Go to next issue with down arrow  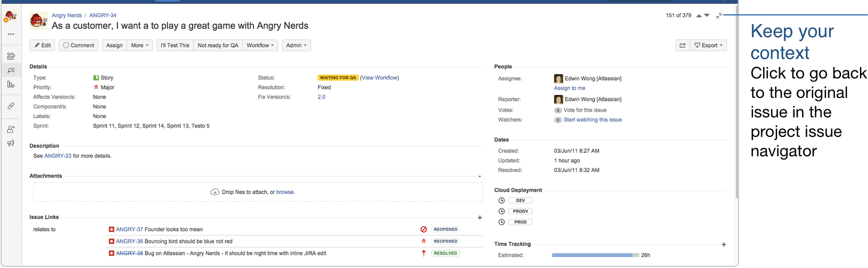pyautogui.click(x=707, y=15)
